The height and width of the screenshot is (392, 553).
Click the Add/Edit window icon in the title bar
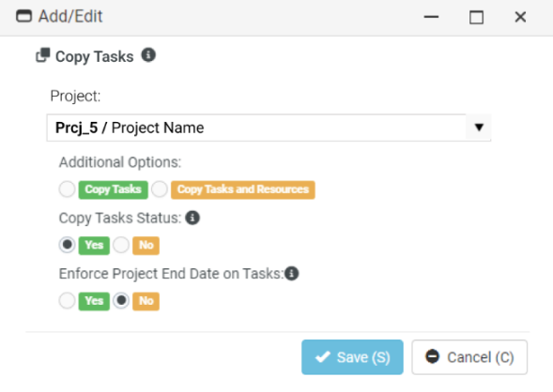24,16
